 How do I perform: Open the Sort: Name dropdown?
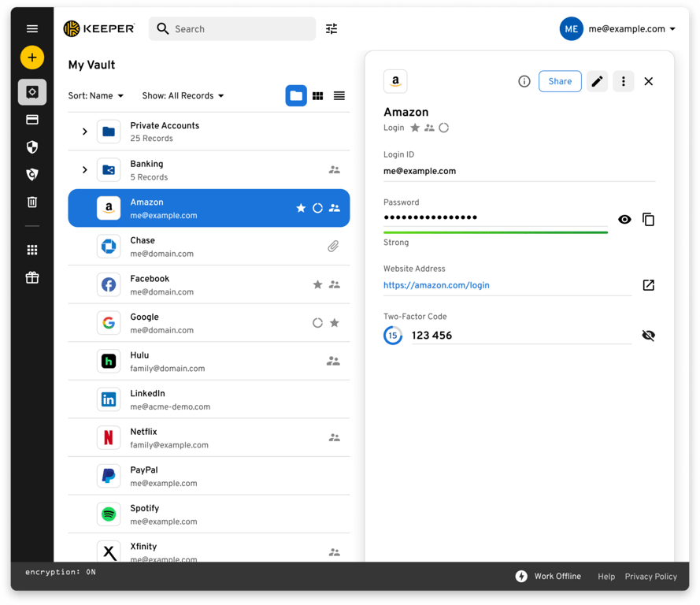point(96,96)
